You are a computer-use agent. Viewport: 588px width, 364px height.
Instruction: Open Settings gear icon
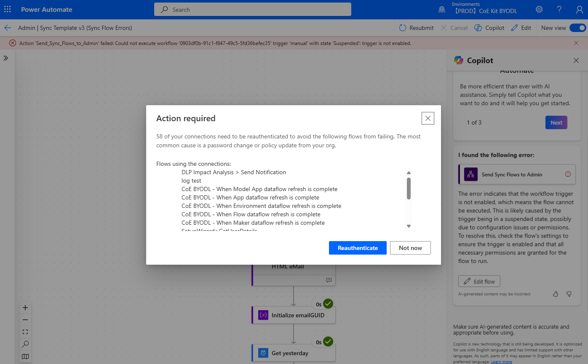(x=539, y=9)
